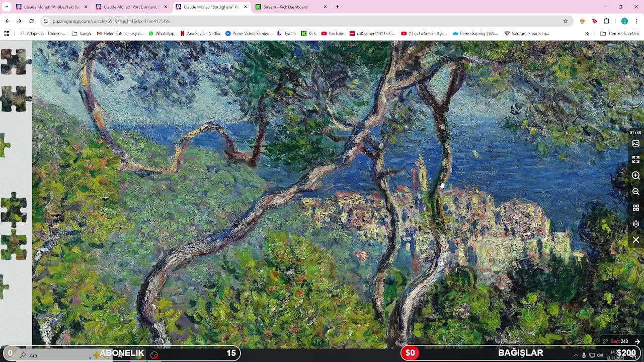644x362 pixels.
Task: Zoom in on the puzzle
Action: point(636,175)
